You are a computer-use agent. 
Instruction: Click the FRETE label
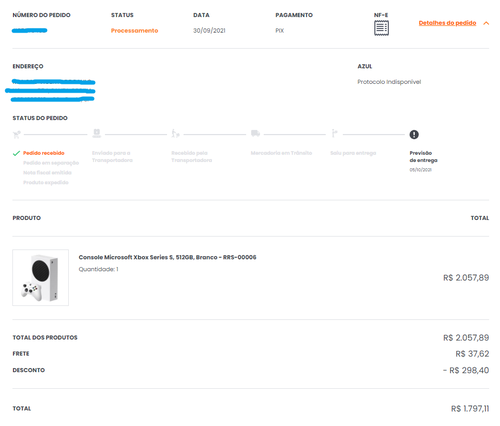coord(21,354)
